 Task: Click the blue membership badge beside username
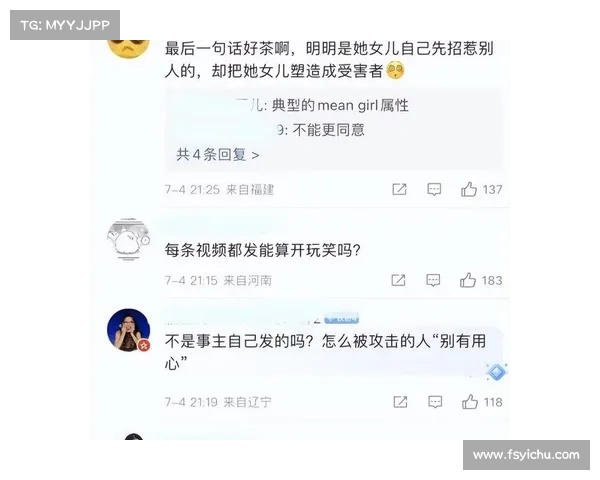342,318
